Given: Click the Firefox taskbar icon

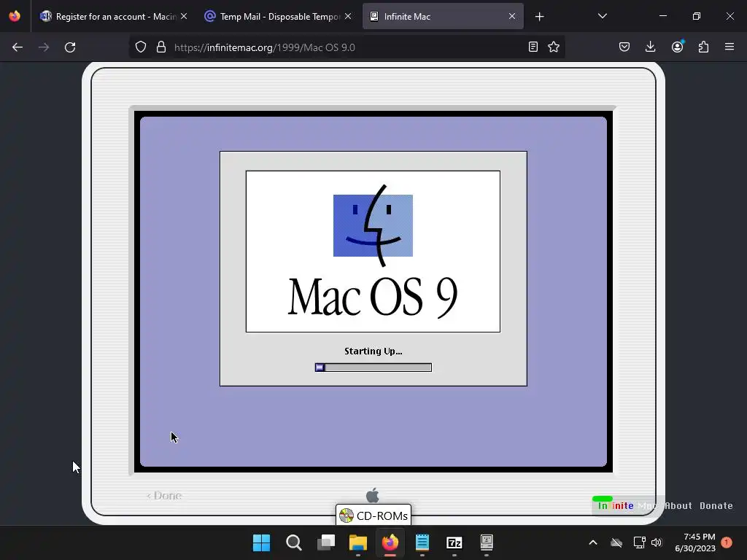Looking at the screenshot, I should (390, 542).
